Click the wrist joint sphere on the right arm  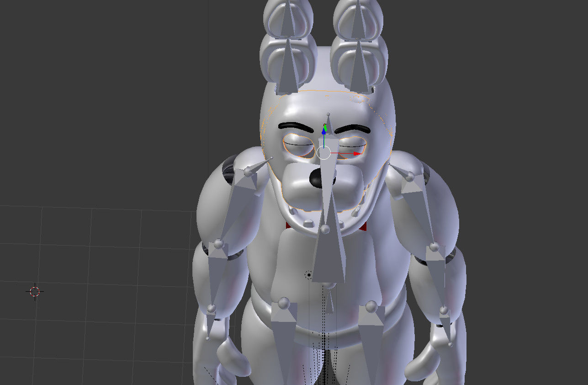[x=444, y=311]
